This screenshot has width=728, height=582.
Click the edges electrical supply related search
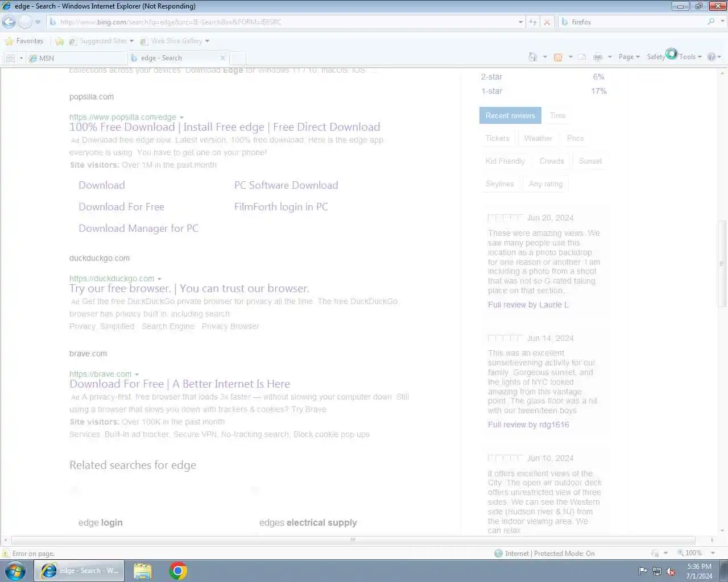pyautogui.click(x=308, y=523)
